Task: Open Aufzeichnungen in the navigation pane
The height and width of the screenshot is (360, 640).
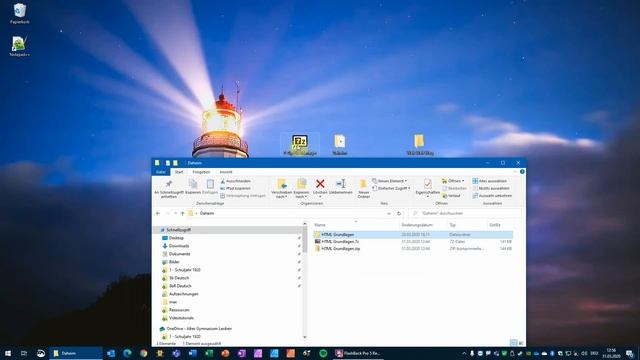Action: click(184, 294)
